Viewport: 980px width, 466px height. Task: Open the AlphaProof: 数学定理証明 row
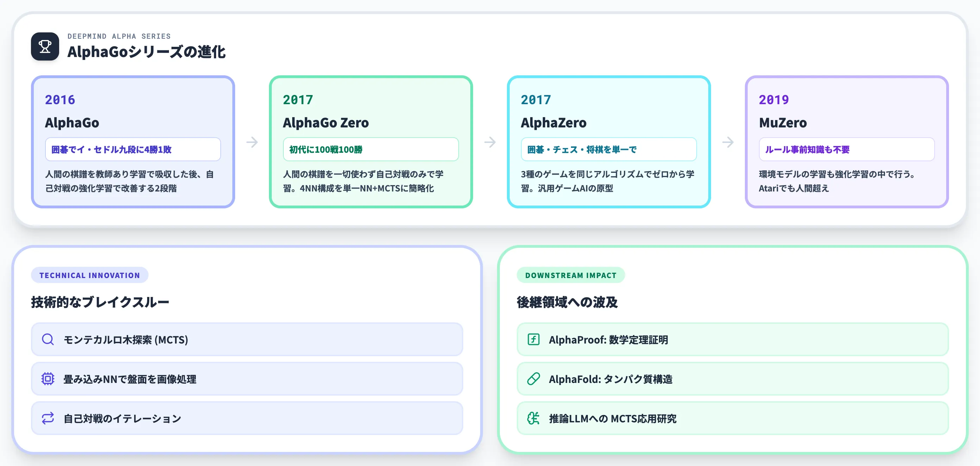click(732, 339)
